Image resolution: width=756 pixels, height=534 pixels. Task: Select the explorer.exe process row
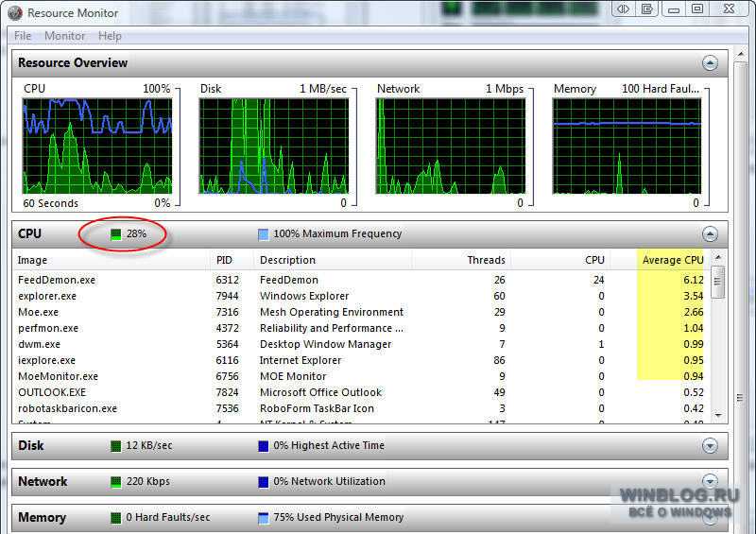point(361,296)
